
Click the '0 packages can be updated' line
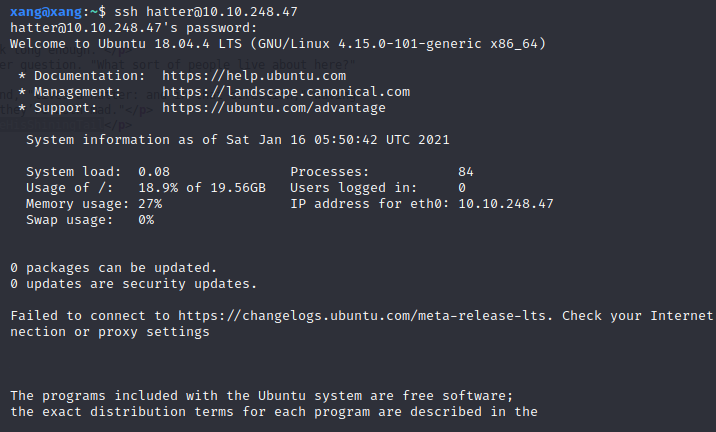pyautogui.click(x=113, y=268)
